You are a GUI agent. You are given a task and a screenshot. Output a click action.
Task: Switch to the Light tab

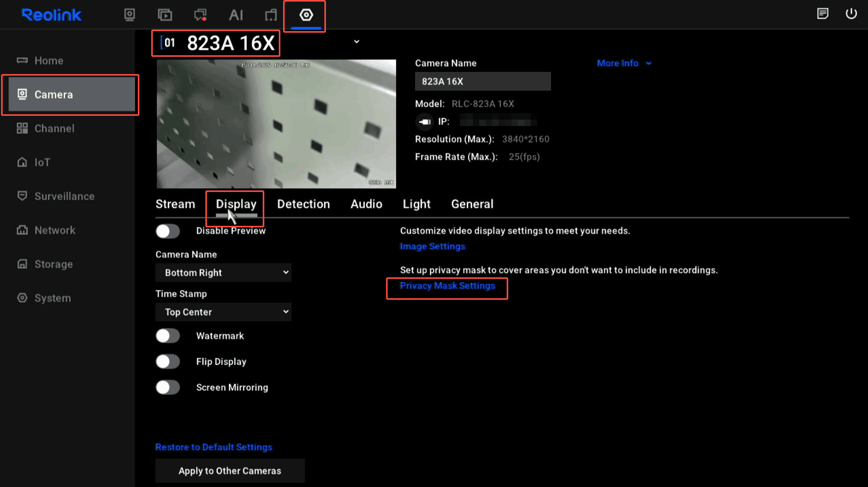coord(417,204)
